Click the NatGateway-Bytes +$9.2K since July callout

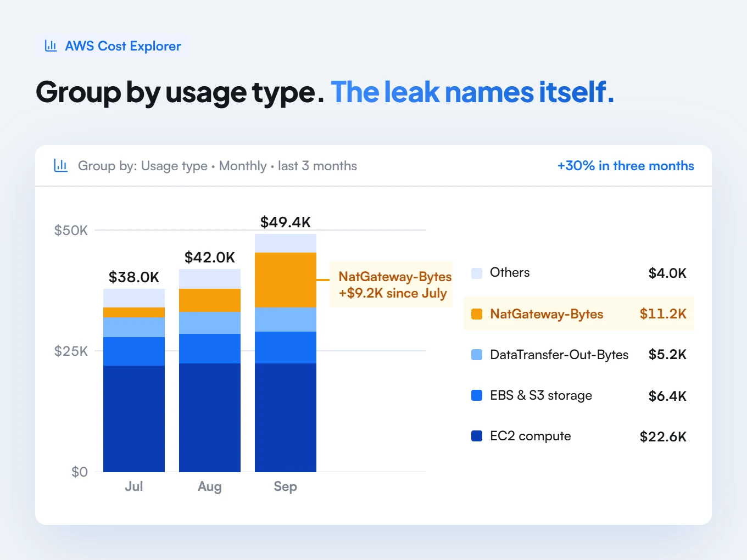pyautogui.click(x=392, y=284)
